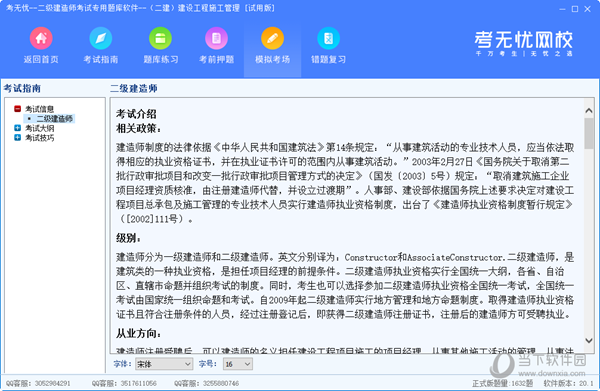Click the 考无忧网校 logo
The height and width of the screenshot is (391, 600).
[x=523, y=43]
